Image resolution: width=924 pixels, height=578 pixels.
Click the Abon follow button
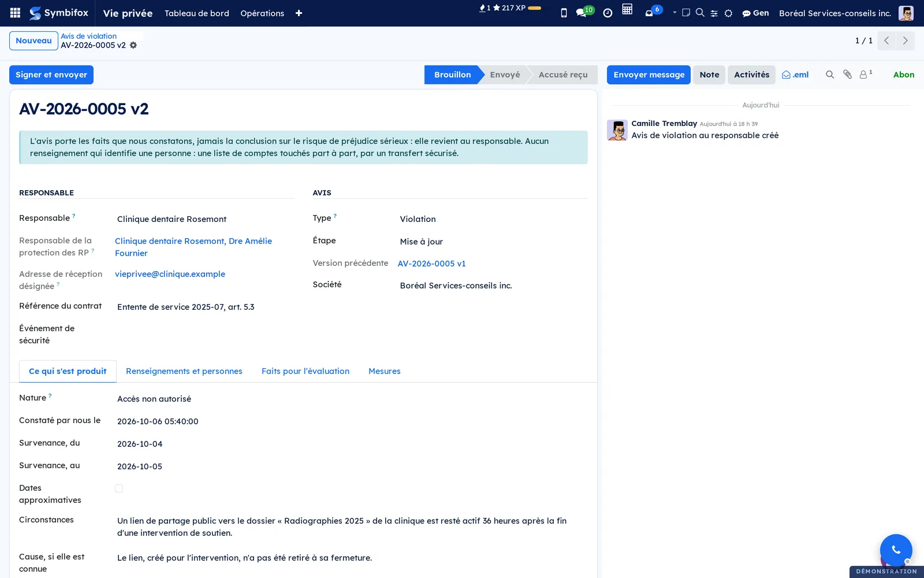click(904, 75)
